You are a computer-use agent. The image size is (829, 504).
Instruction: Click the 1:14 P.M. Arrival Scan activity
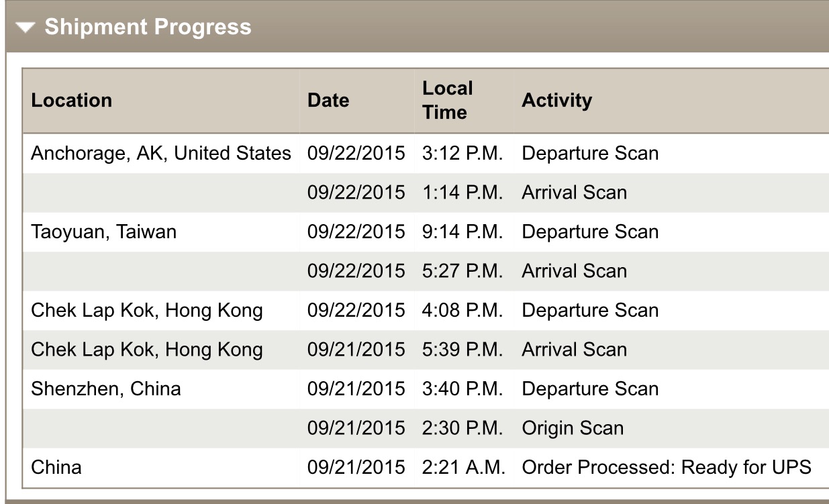(x=574, y=193)
